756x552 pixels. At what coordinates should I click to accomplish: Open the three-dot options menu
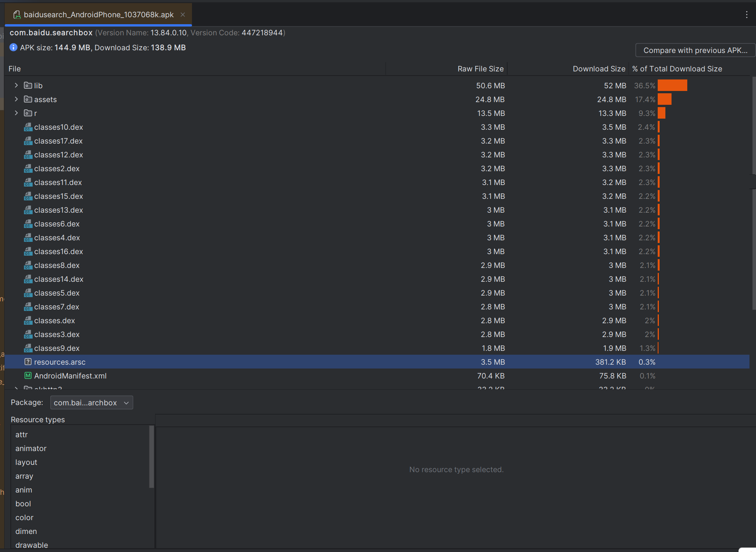[x=746, y=15]
